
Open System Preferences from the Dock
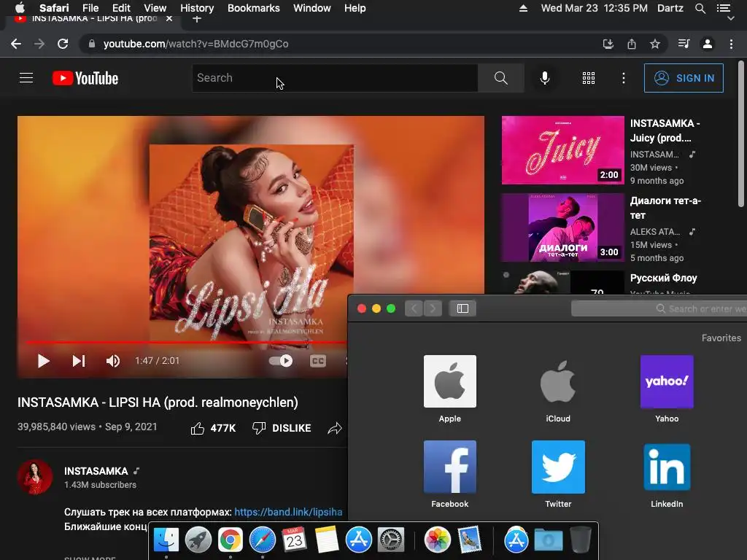point(391,540)
